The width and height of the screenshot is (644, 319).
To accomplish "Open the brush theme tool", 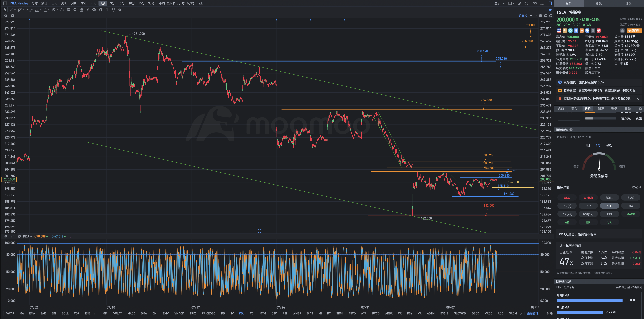I will click(520, 3).
